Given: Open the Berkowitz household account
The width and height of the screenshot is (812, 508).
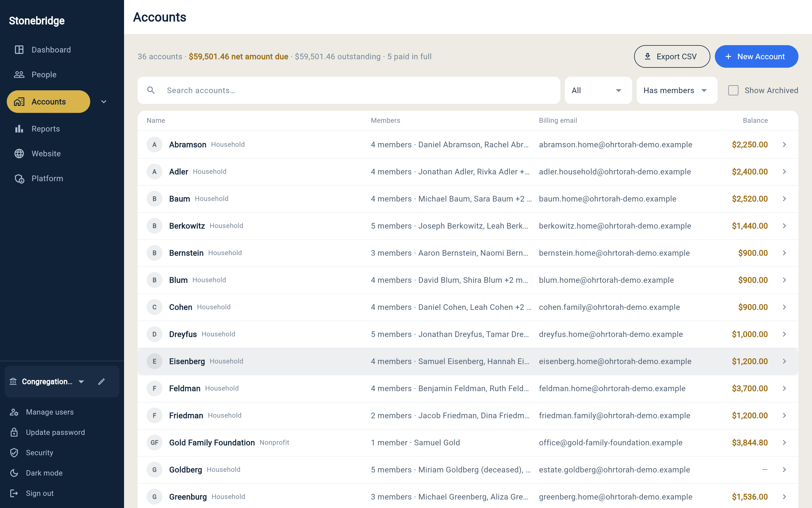Looking at the screenshot, I should coord(468,226).
